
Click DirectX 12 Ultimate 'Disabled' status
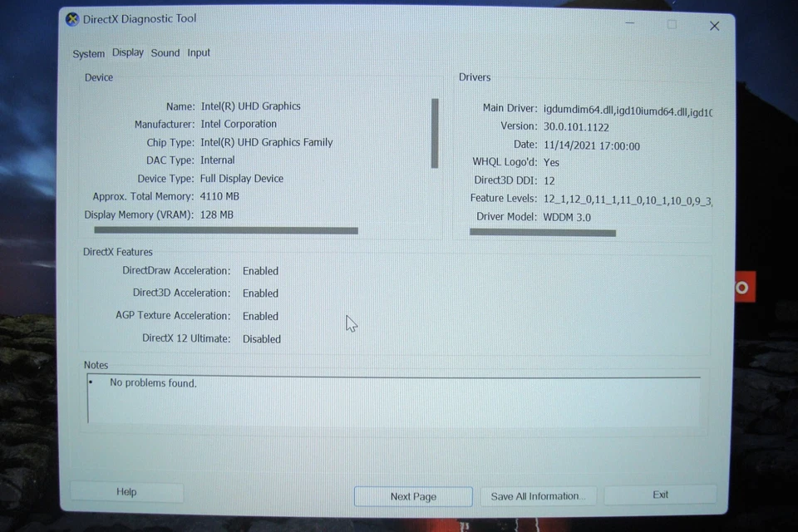(262, 339)
